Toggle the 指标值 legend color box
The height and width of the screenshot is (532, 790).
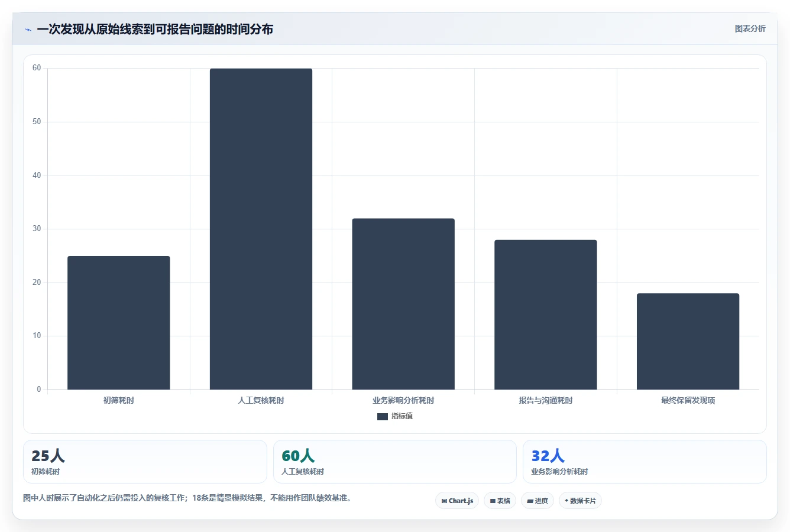(x=382, y=416)
